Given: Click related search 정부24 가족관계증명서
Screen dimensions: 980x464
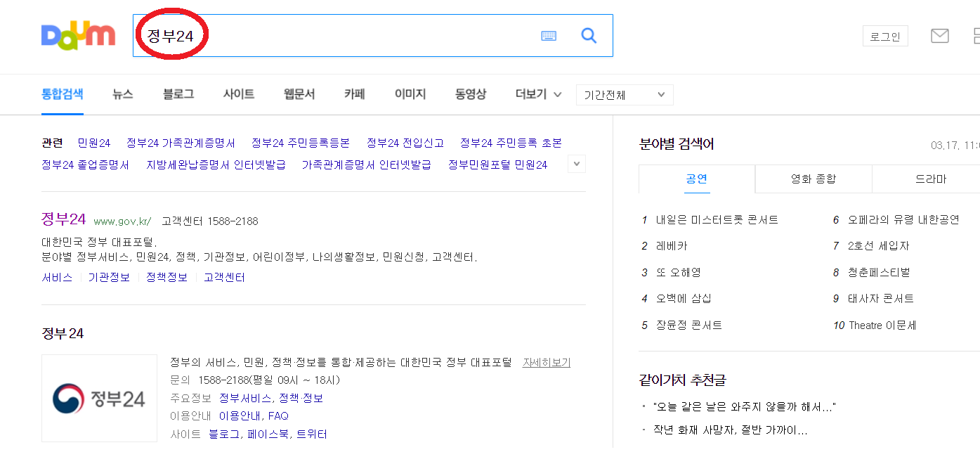Looking at the screenshot, I should 181,143.
